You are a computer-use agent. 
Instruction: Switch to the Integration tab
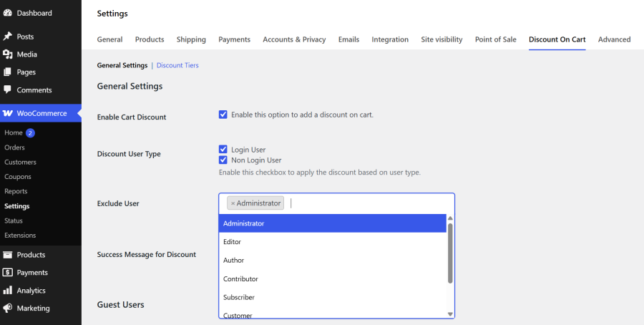tap(390, 39)
